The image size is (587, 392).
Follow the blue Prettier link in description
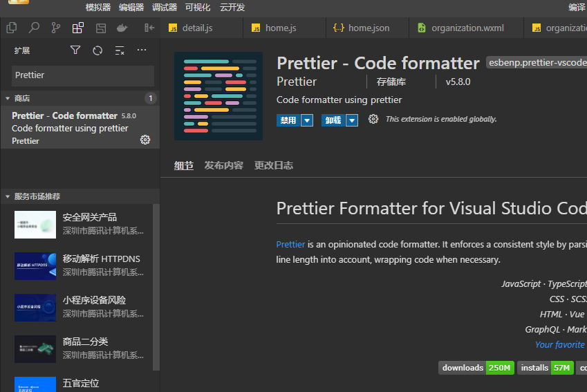point(290,245)
